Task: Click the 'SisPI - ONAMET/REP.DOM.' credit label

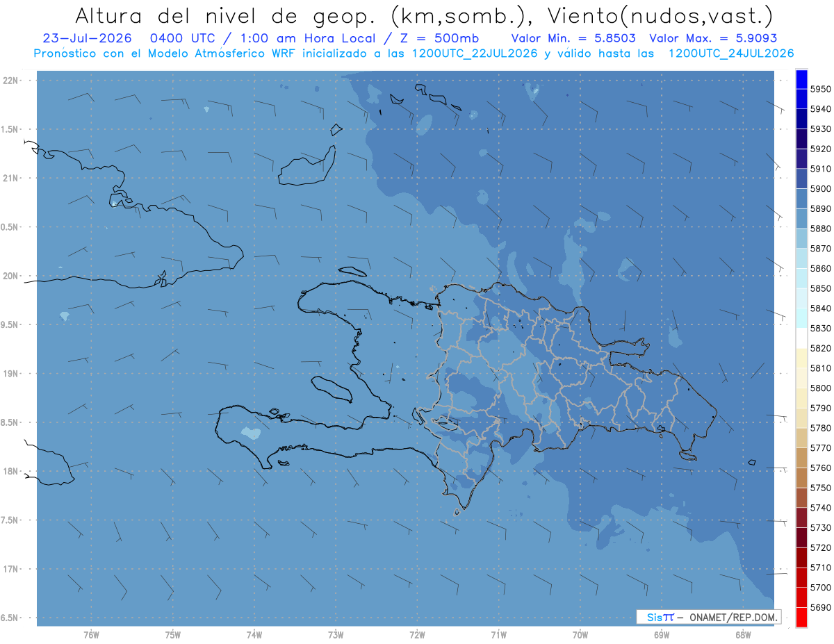Action: [x=708, y=617]
